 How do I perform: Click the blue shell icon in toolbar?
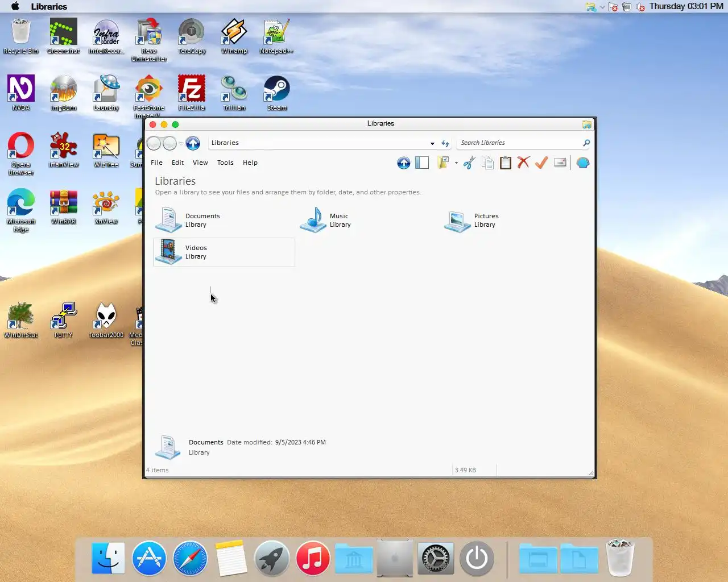coord(583,163)
